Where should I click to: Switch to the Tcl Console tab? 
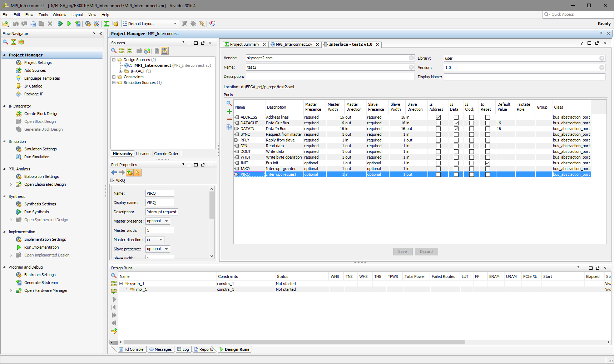131,349
